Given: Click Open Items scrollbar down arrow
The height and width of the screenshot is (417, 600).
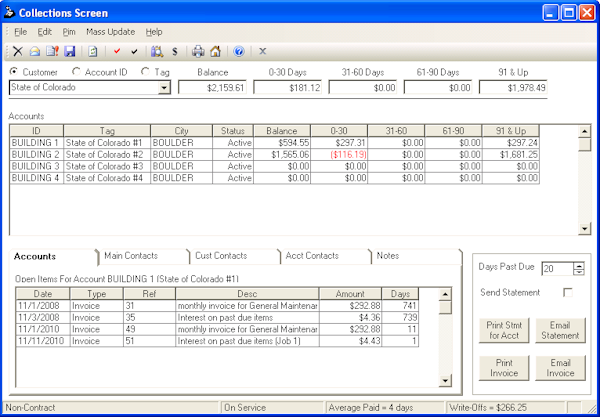Looking at the screenshot, I should coord(445,380).
